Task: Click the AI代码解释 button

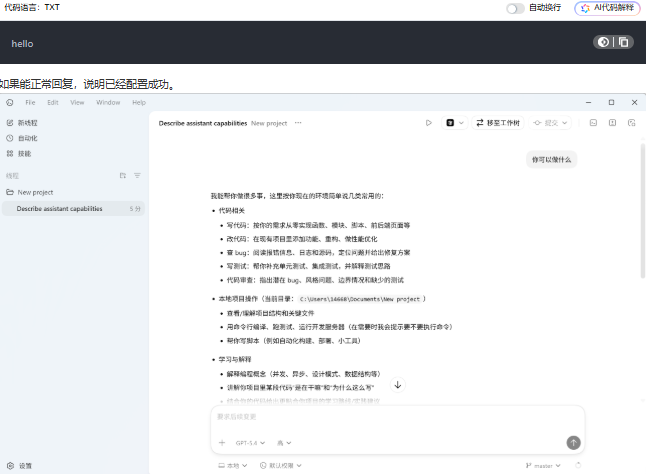Action: coord(607,8)
